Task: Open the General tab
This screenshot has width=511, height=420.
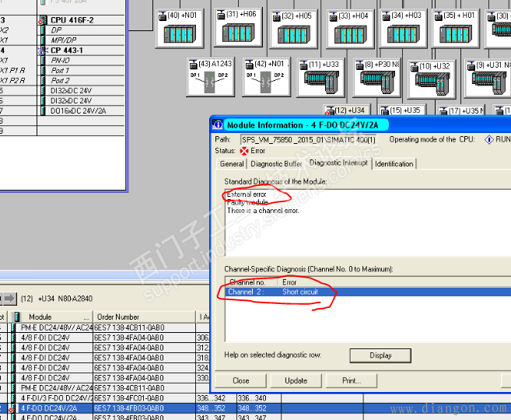Action: (232, 164)
